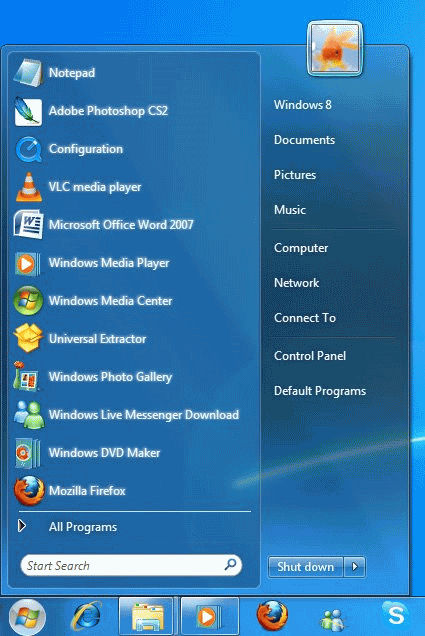
Task: Open the Music library link
Action: (290, 210)
